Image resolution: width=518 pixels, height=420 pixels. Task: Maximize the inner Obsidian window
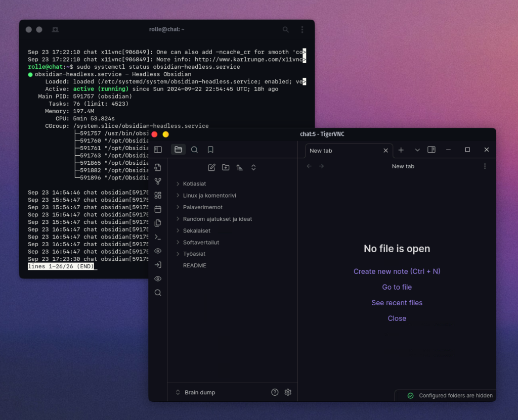[x=467, y=150]
